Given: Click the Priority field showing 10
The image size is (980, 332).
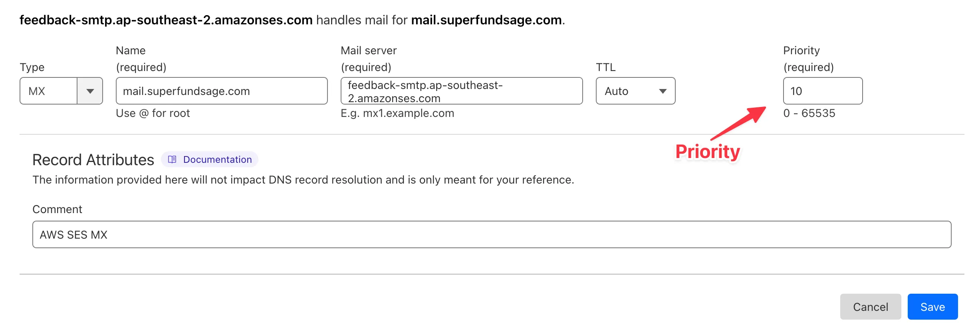Looking at the screenshot, I should tap(822, 91).
